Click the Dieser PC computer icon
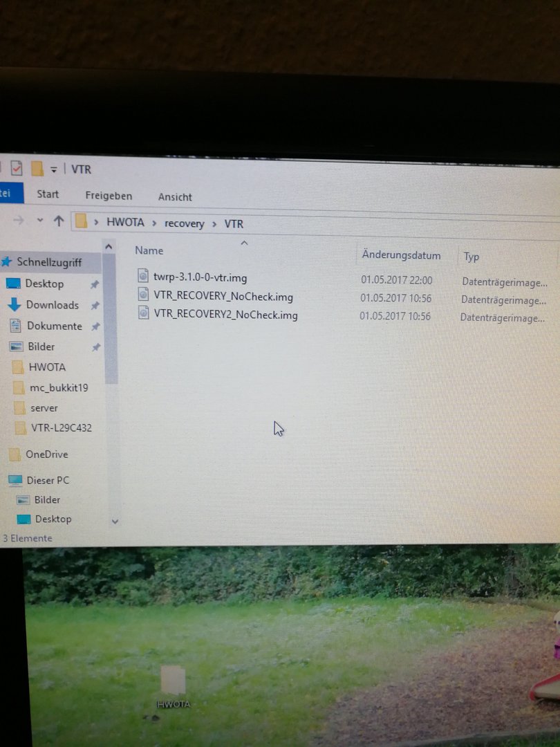560x747 pixels. 15,480
